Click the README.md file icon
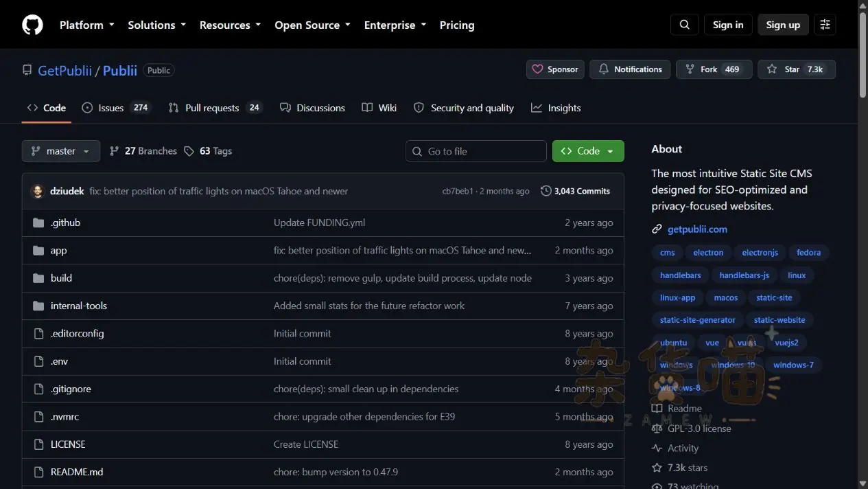The height and width of the screenshot is (489, 868). tap(38, 472)
